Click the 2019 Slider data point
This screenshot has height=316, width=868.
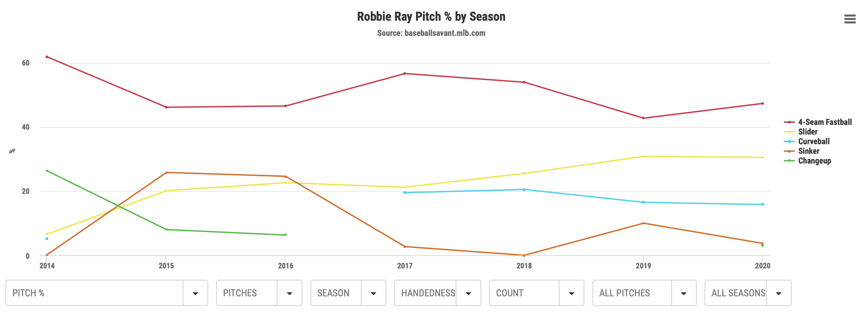tap(643, 157)
